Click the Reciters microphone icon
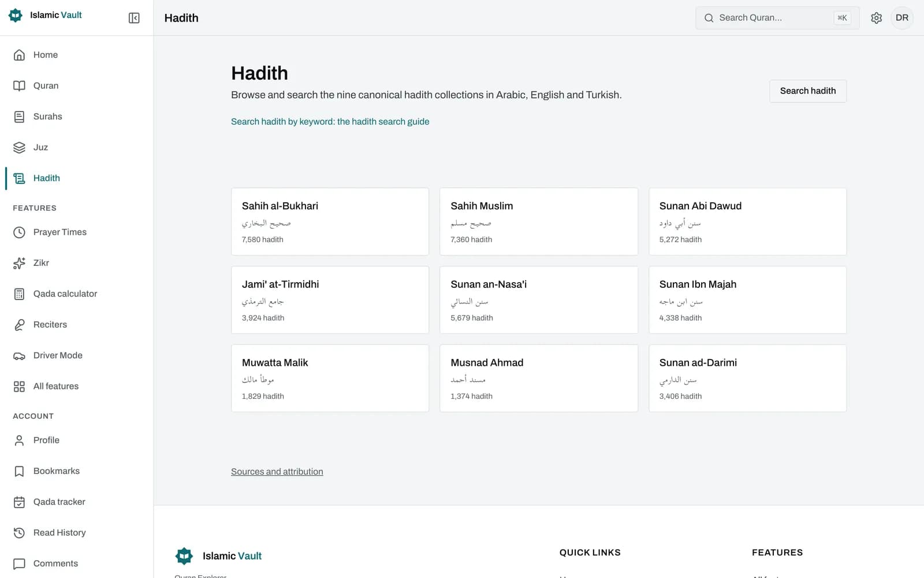This screenshot has height=578, width=924. pyautogui.click(x=19, y=325)
